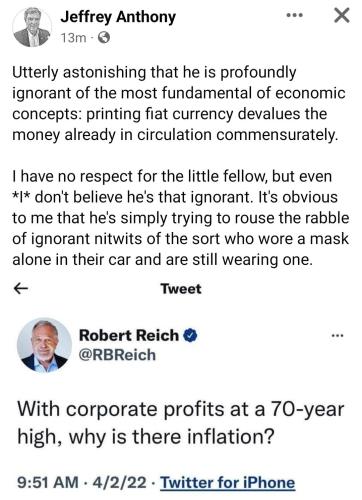Screen dimensions: 362x500
Task: Open the tweet's three-dot menu
Action: [337, 335]
